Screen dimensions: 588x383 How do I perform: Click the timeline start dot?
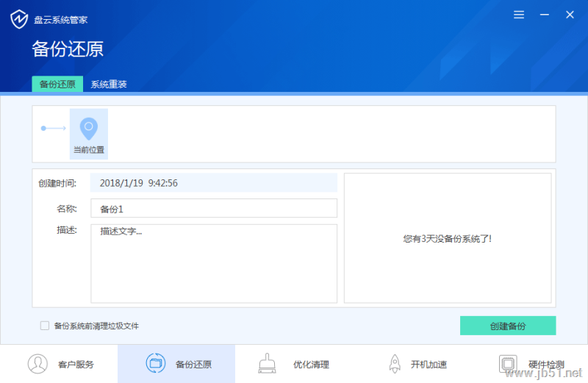point(43,129)
